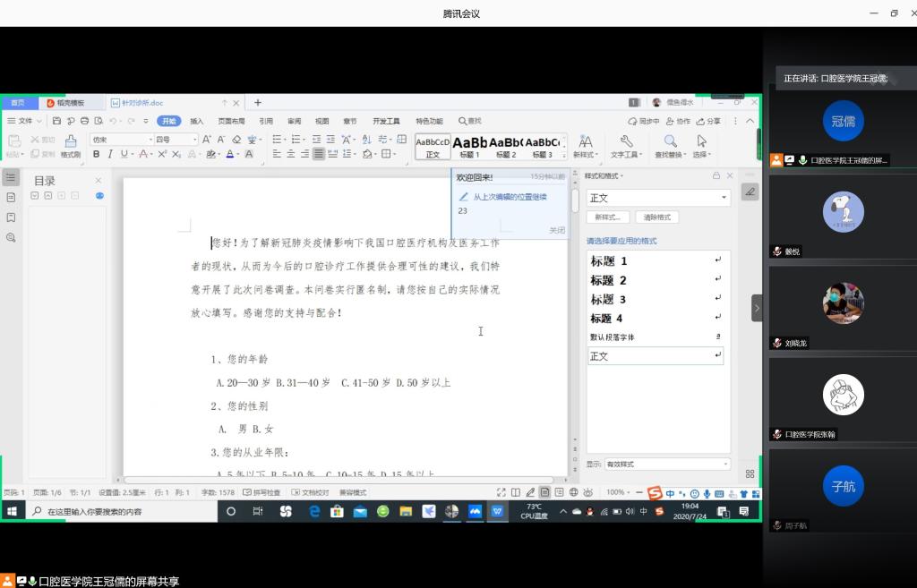Viewport: 917px width, 588px height.
Task: Open Find and Replace (查找替换) magnifier
Action: (671, 146)
